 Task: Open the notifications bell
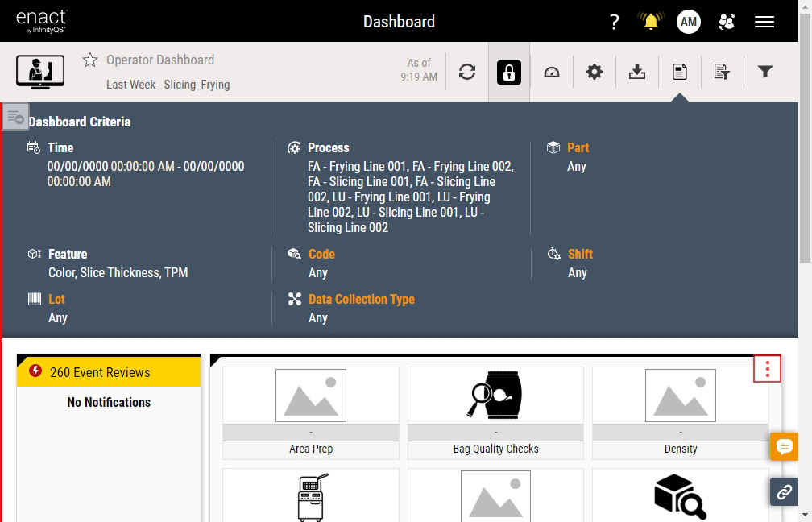(x=651, y=22)
